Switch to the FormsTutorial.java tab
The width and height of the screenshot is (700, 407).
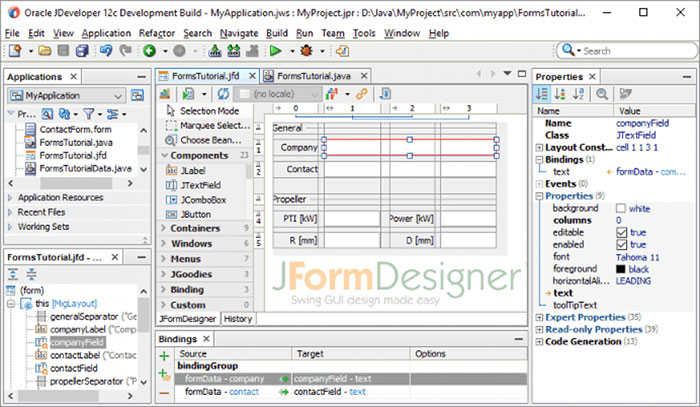313,76
